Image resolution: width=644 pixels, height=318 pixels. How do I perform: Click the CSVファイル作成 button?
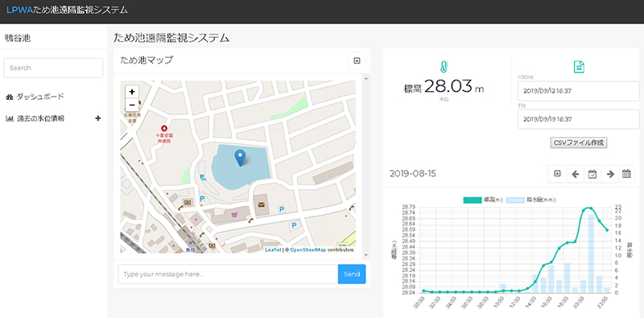point(579,142)
